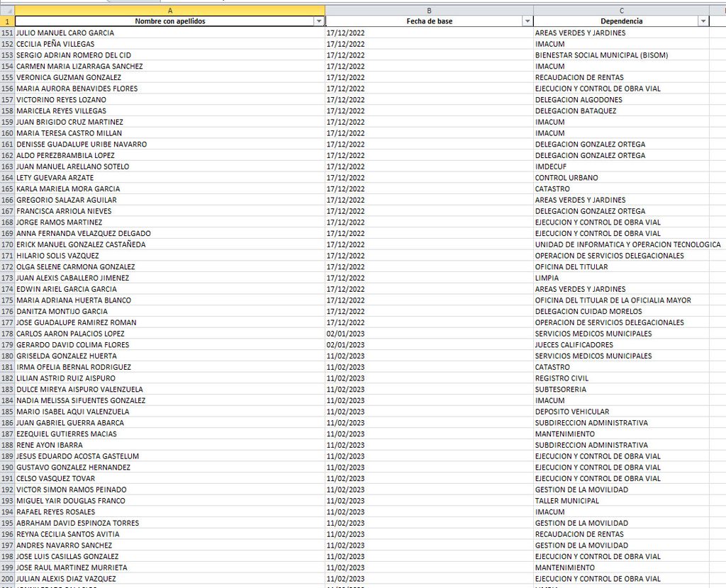Image resolution: width=726 pixels, height=588 pixels.
Task: Open the "Dependencia" filter dropdown
Action: tap(703, 21)
